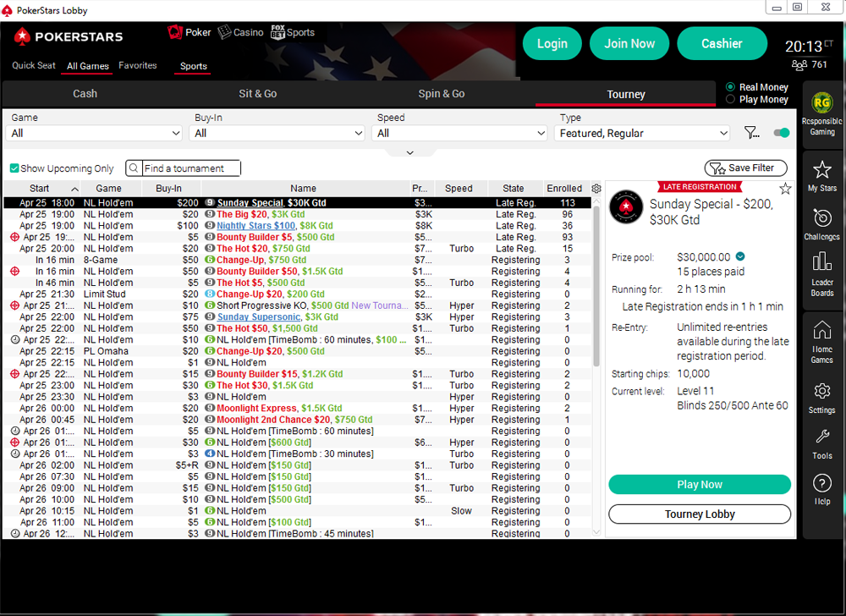Open Home Games house icon
Viewport: 846px width, 616px height.
[x=821, y=329]
